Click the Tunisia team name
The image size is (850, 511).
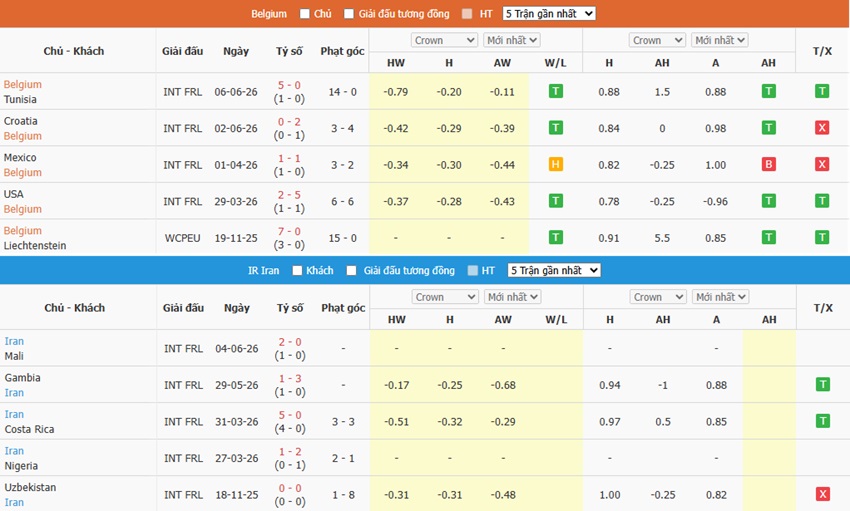coord(20,99)
